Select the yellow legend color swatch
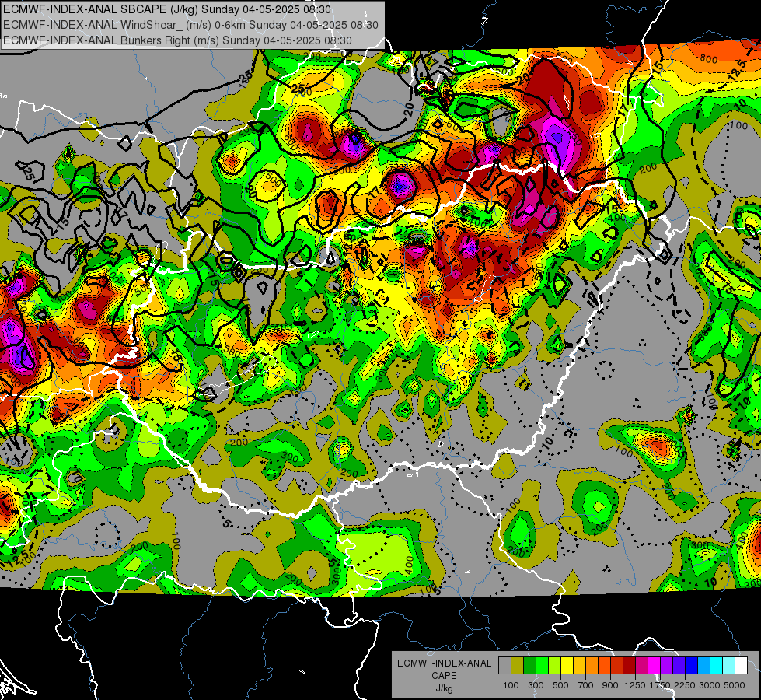 click(567, 665)
